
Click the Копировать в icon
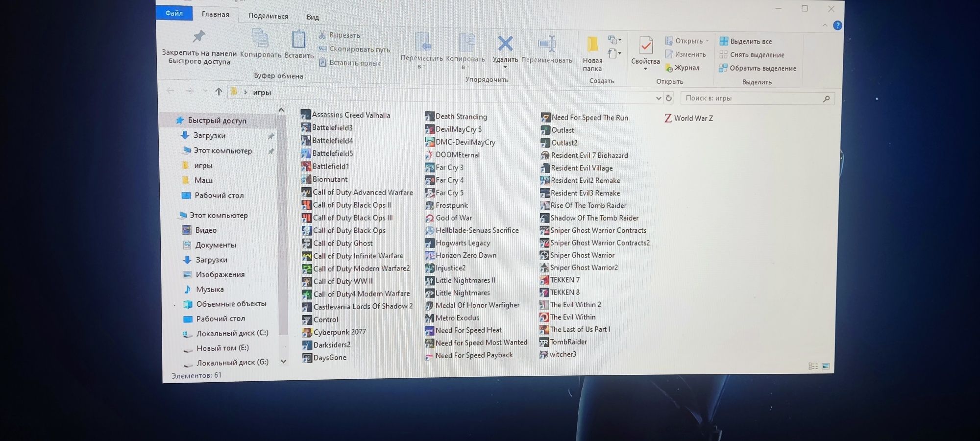click(x=466, y=43)
